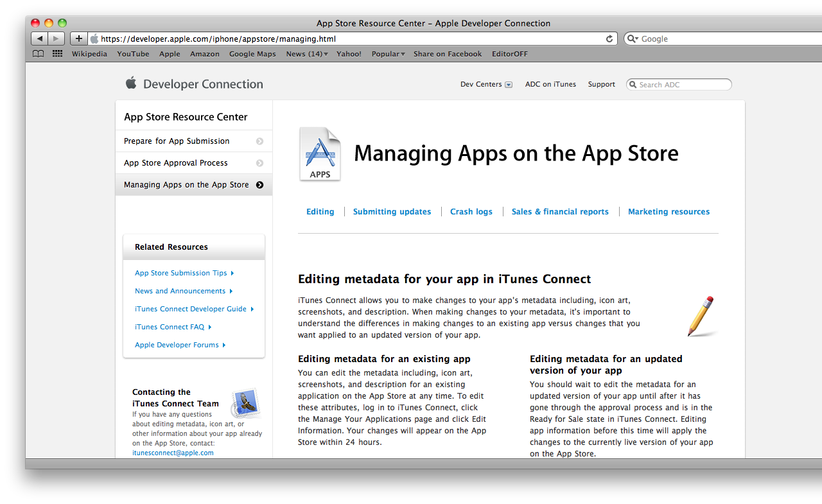Go back with the browser back arrow
This screenshot has width=822, height=504.
point(40,39)
